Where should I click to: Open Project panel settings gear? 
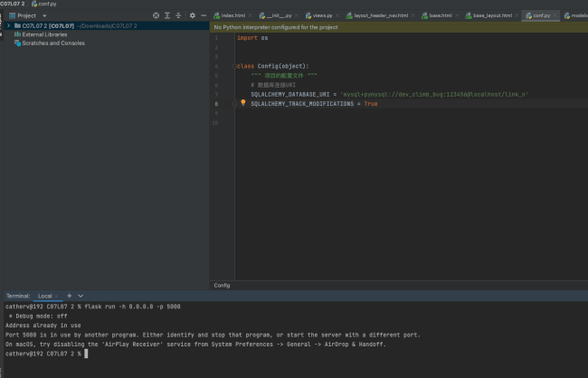pyautogui.click(x=191, y=15)
